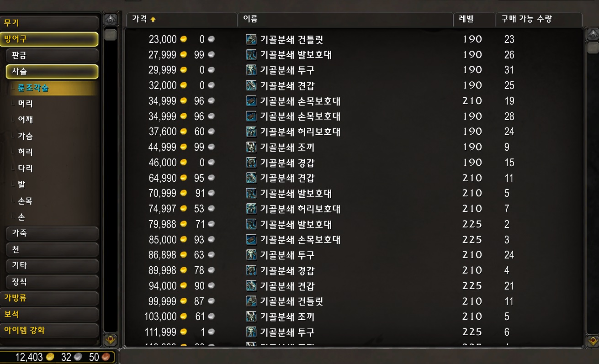
Task: Click the 기골분쇄 허리보호대 icon at level 190
Action: (251, 132)
